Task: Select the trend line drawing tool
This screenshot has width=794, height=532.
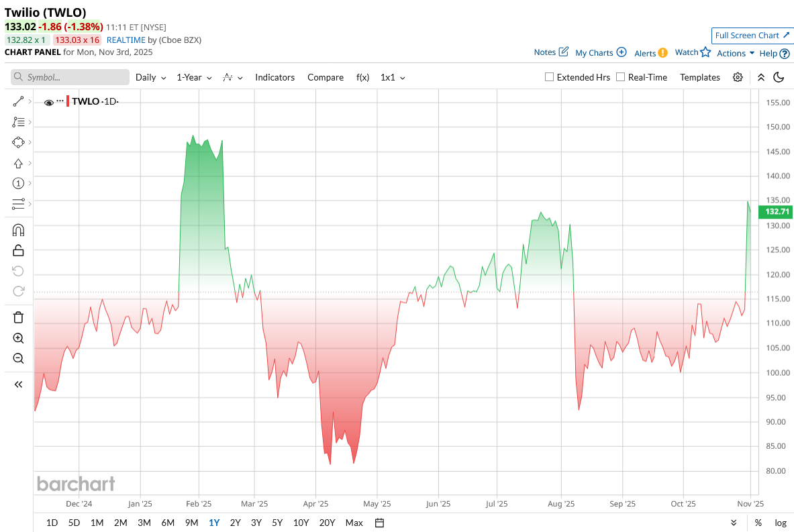Action: click(x=18, y=102)
